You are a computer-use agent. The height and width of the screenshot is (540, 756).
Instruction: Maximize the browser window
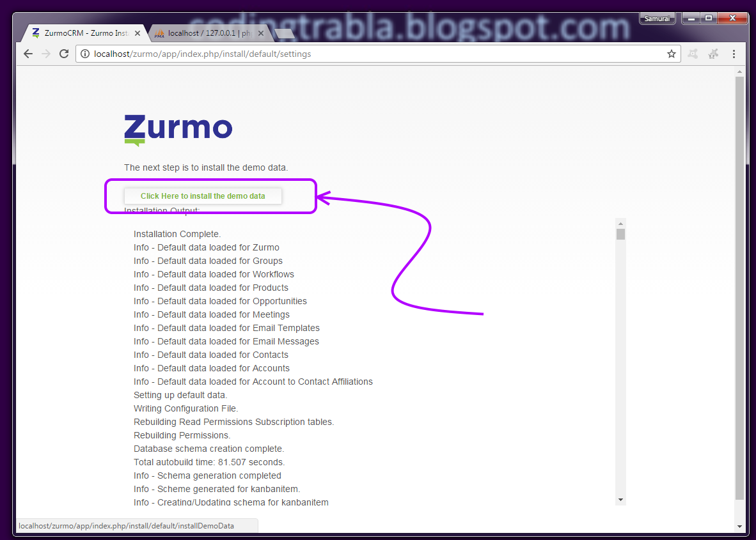pos(708,19)
